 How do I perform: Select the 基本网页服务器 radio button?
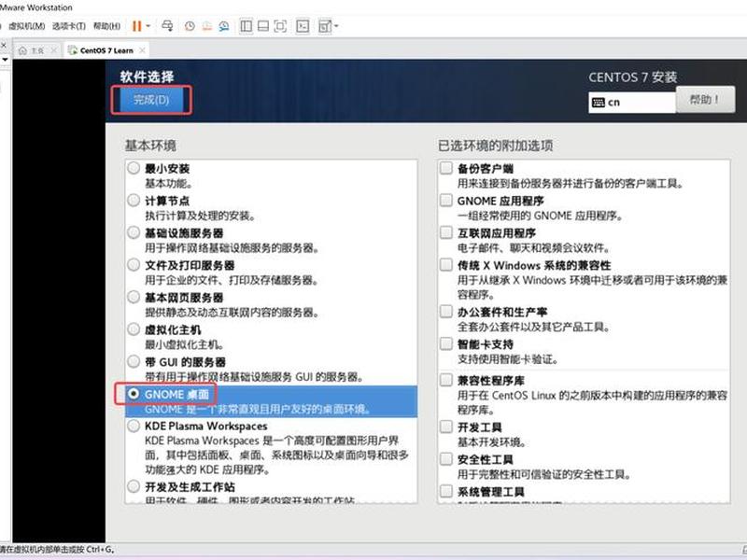134,297
